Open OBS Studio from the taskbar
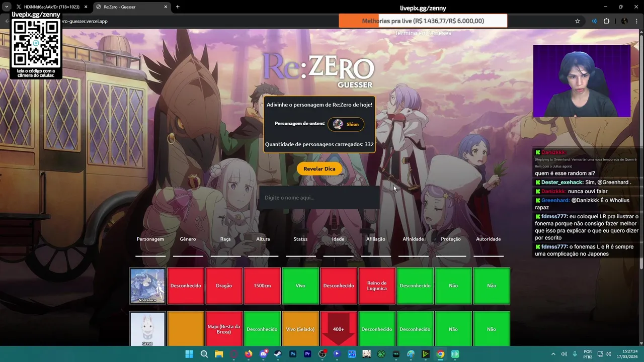Image resolution: width=644 pixels, height=362 pixels. coord(323,354)
